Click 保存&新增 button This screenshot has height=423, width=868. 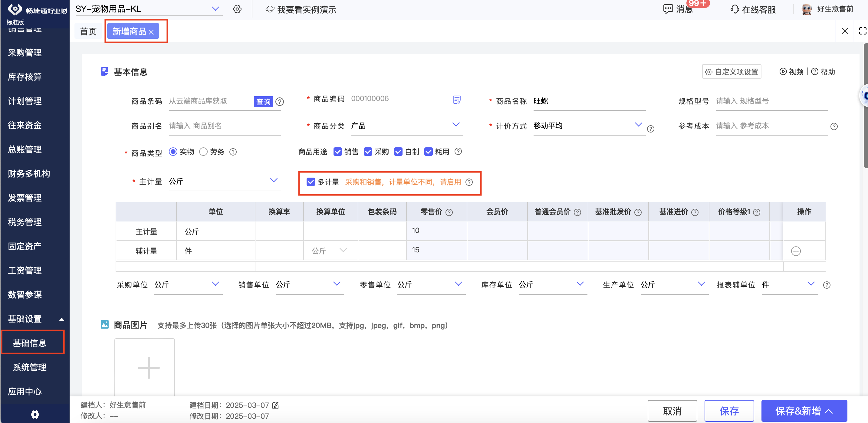(x=804, y=411)
